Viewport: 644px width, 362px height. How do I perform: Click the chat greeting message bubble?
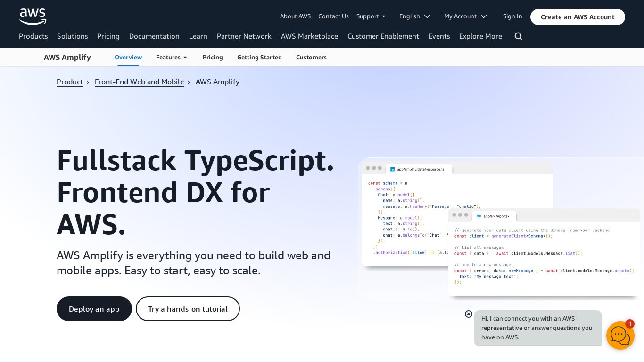[538, 328]
